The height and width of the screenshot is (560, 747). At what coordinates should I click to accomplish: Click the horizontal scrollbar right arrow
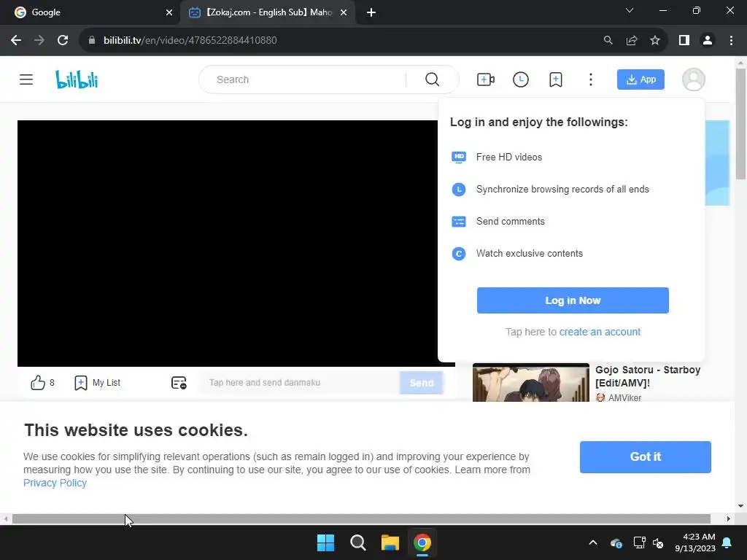coord(729,518)
